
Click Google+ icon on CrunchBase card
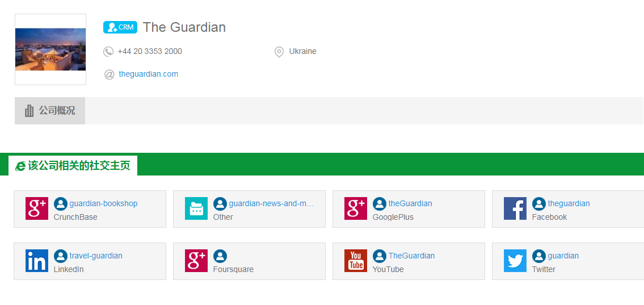[36, 208]
